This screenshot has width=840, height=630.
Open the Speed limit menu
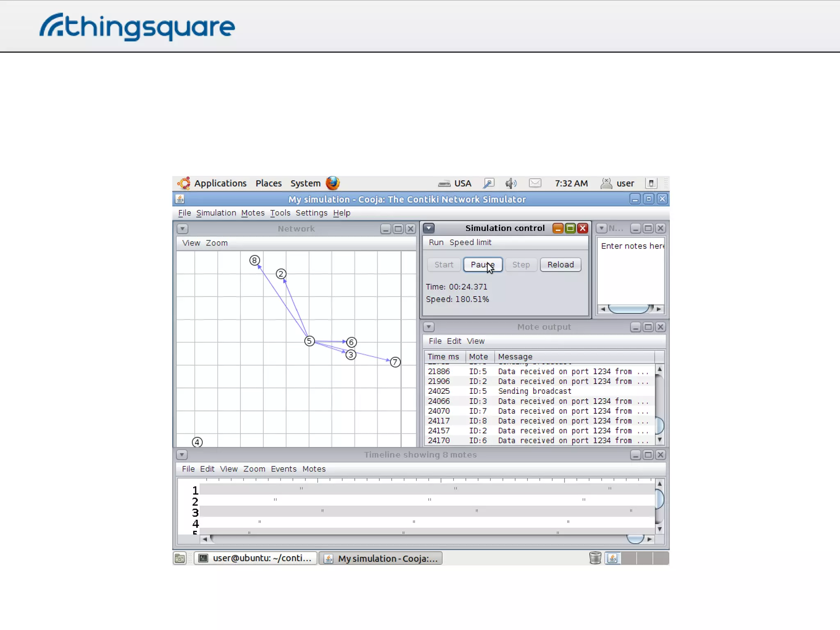coord(470,242)
